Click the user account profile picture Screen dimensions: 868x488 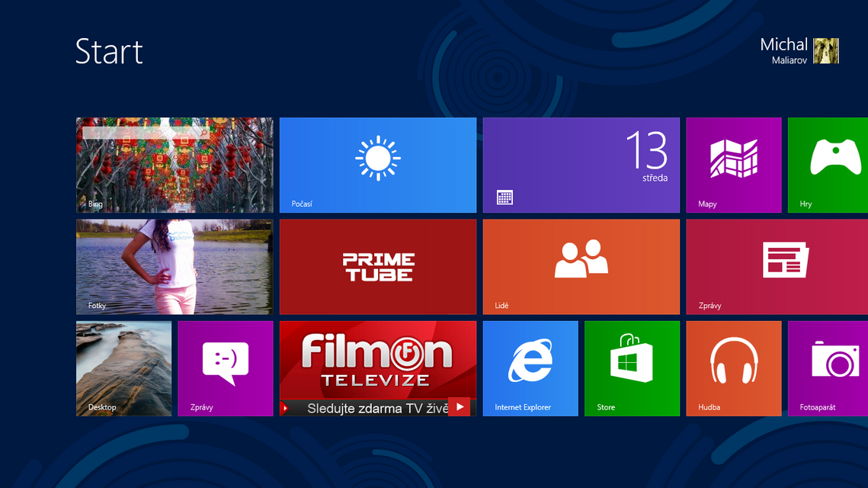point(827,52)
